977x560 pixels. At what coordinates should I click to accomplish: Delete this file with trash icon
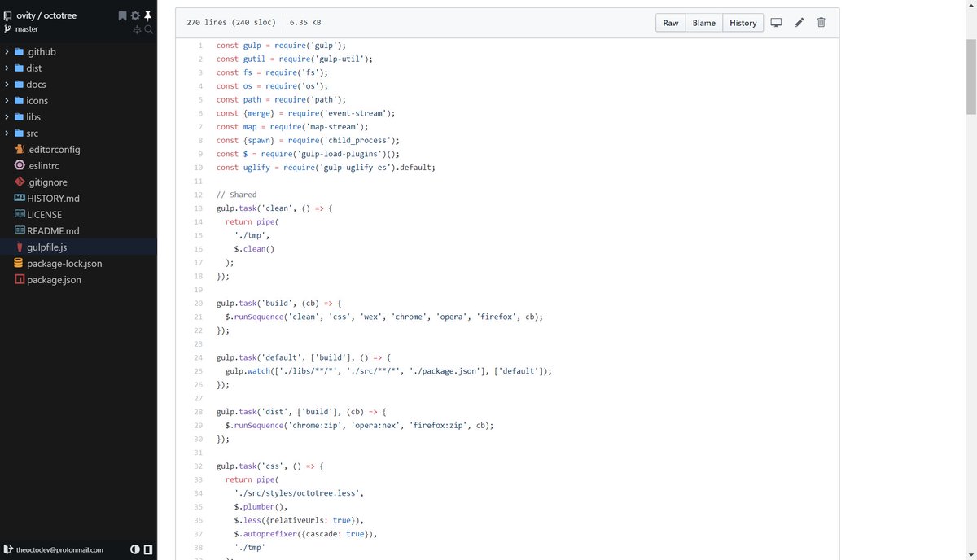pyautogui.click(x=821, y=23)
